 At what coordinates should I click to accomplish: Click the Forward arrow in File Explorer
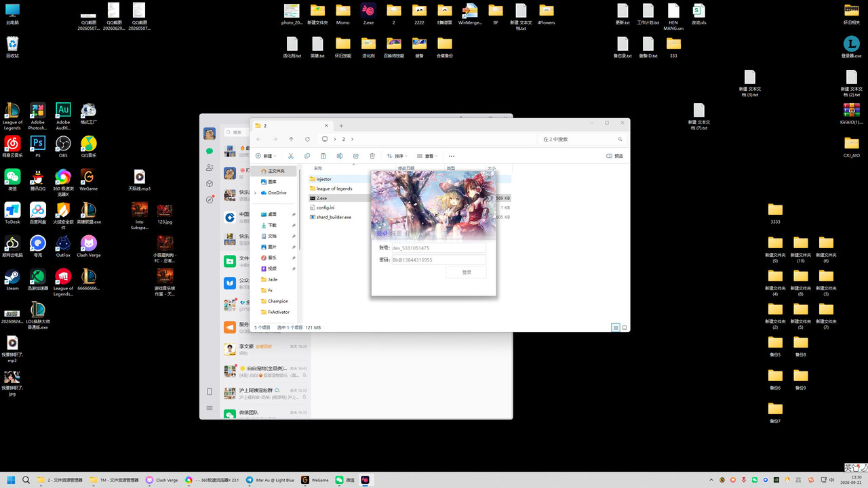[275, 139]
